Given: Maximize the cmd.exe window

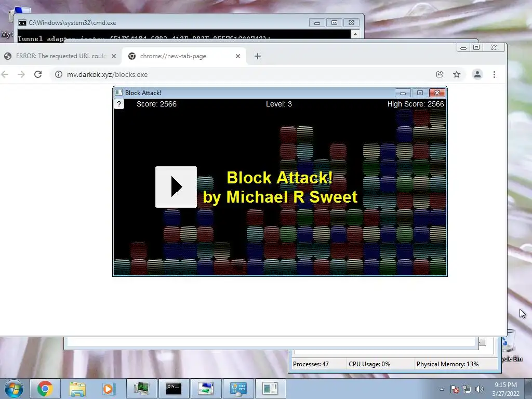Looking at the screenshot, I should pyautogui.click(x=334, y=23).
